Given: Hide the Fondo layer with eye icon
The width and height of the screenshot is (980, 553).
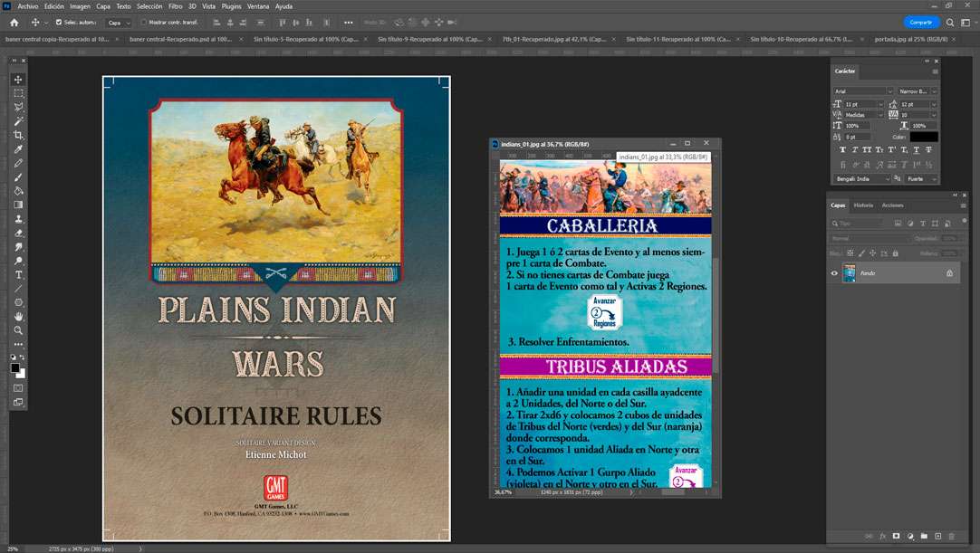Looking at the screenshot, I should tap(834, 273).
